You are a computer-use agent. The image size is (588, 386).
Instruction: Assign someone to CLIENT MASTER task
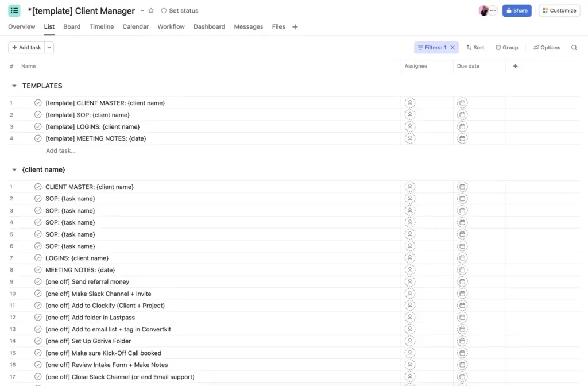[410, 186]
